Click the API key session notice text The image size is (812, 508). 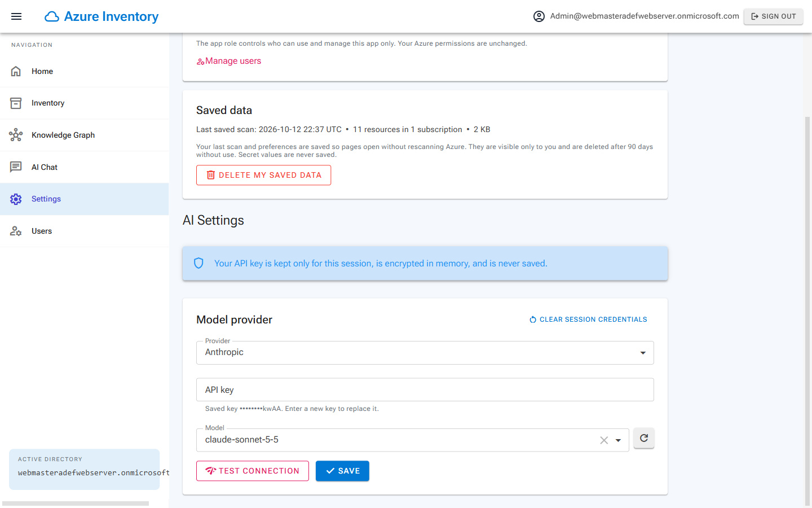pos(381,263)
